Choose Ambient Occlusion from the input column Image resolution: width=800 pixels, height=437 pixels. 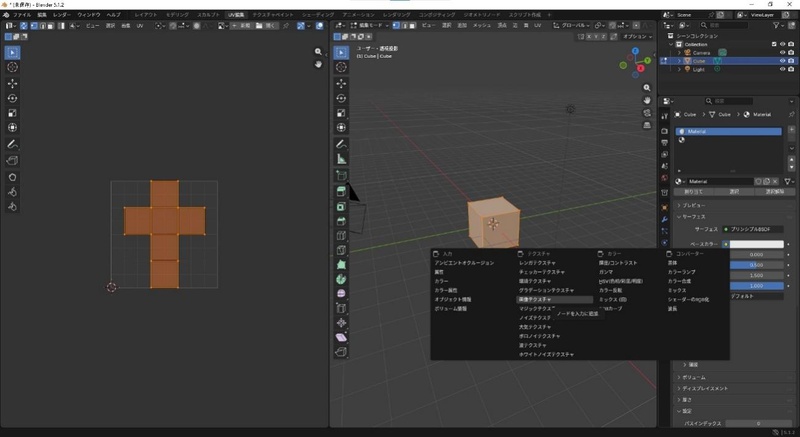pos(464,263)
